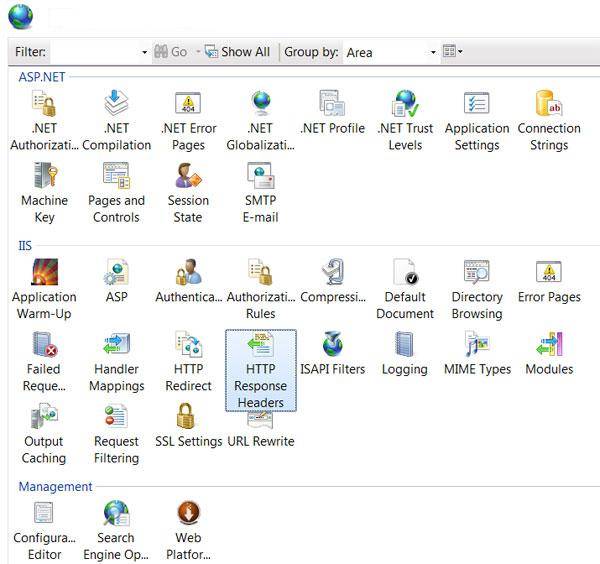600x564 pixels.
Task: Open the Modules feature
Action: [x=549, y=354]
